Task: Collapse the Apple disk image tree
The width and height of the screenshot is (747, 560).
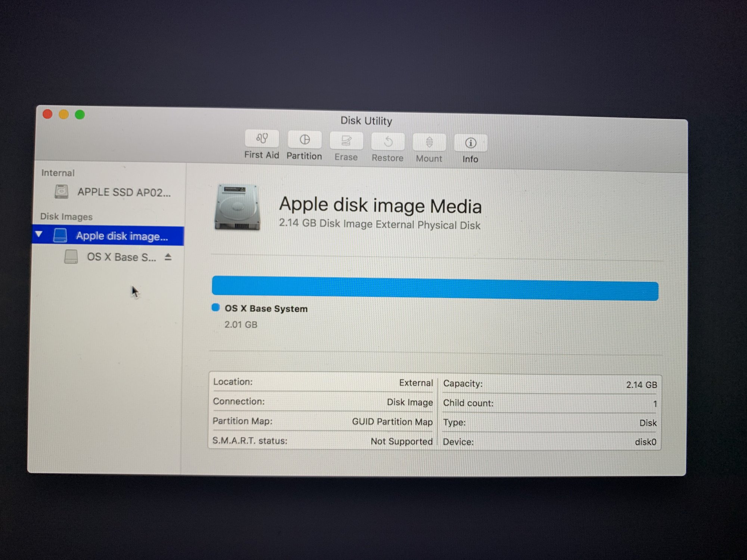Action: click(x=39, y=234)
